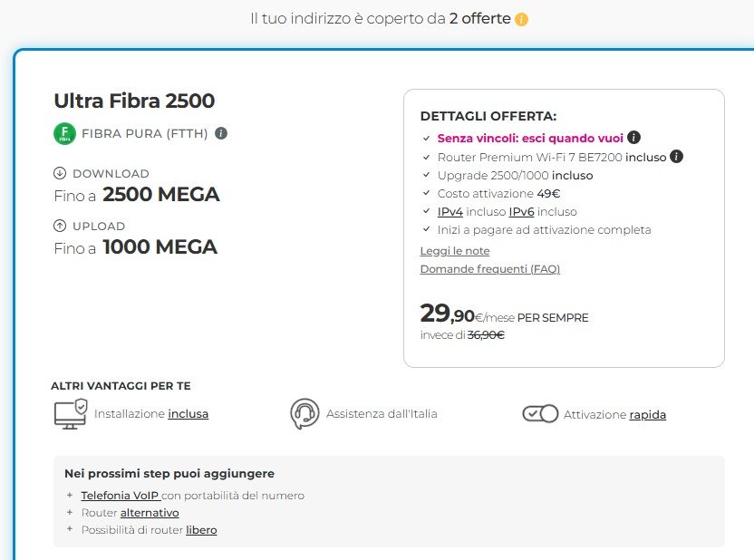The image size is (754, 560).
Task: Click the info icon after Router BE7200 incluso
Action: 676,157
